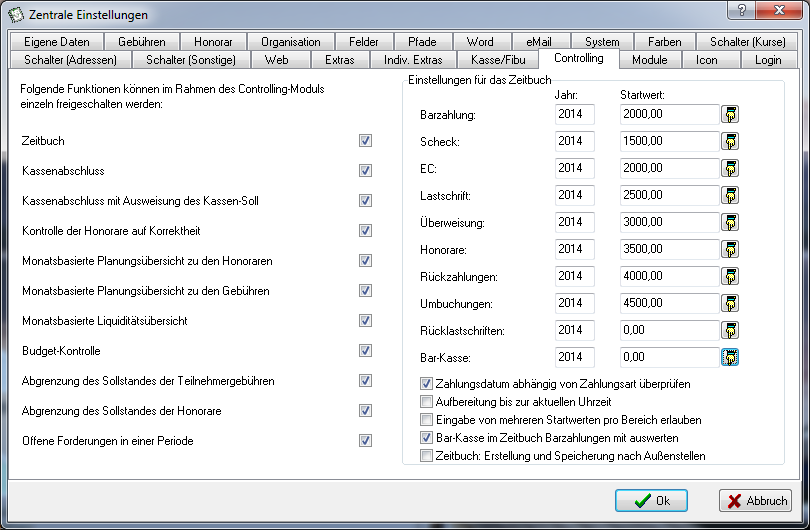
Task: Select the Controlling tab
Action: pyautogui.click(x=579, y=58)
